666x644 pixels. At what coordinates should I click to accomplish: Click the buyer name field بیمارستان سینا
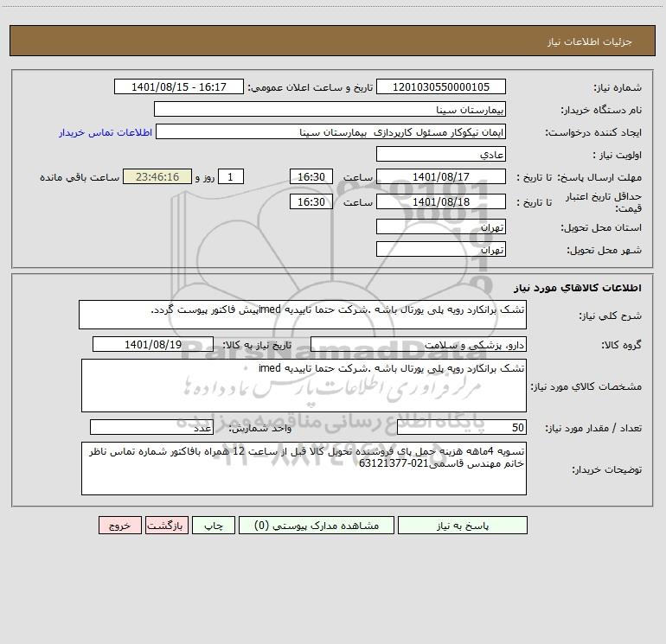point(330,109)
